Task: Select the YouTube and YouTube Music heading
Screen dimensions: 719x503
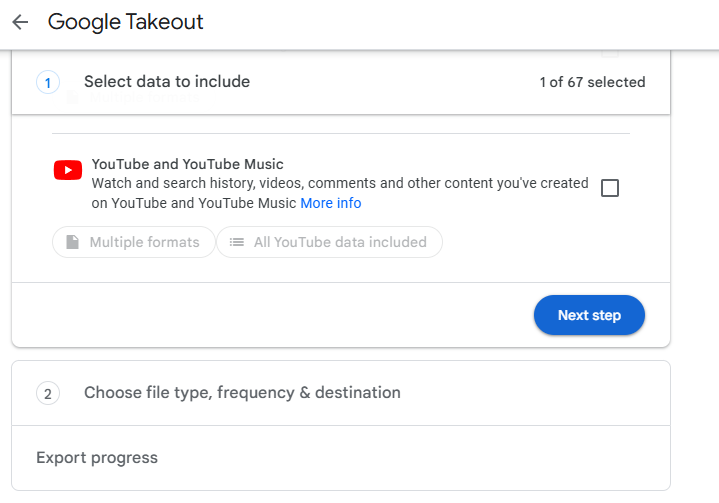Action: click(188, 164)
